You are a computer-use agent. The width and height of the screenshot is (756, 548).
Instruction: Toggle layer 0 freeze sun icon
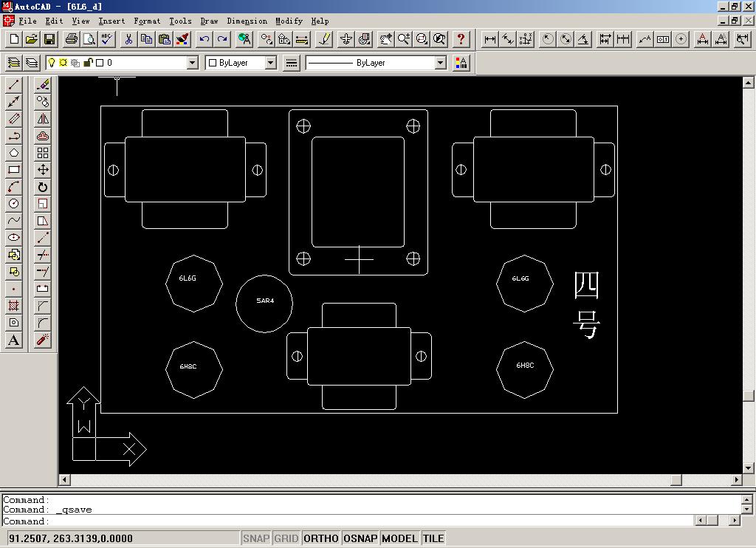tap(63, 63)
